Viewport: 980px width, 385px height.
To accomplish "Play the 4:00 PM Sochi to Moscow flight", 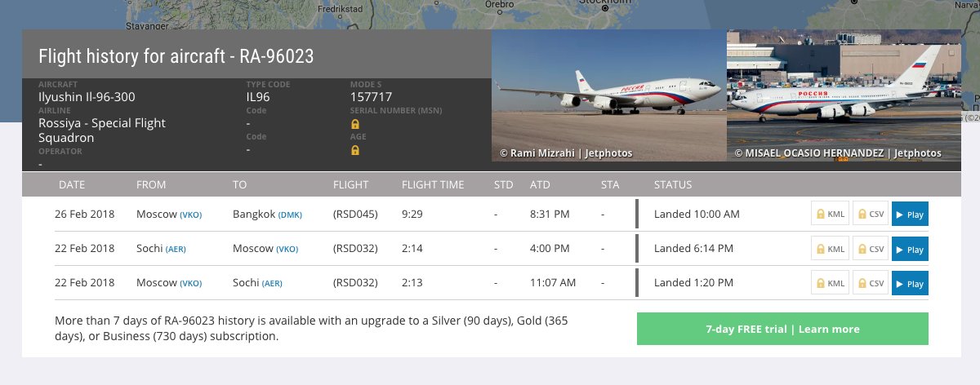I will click(910, 249).
